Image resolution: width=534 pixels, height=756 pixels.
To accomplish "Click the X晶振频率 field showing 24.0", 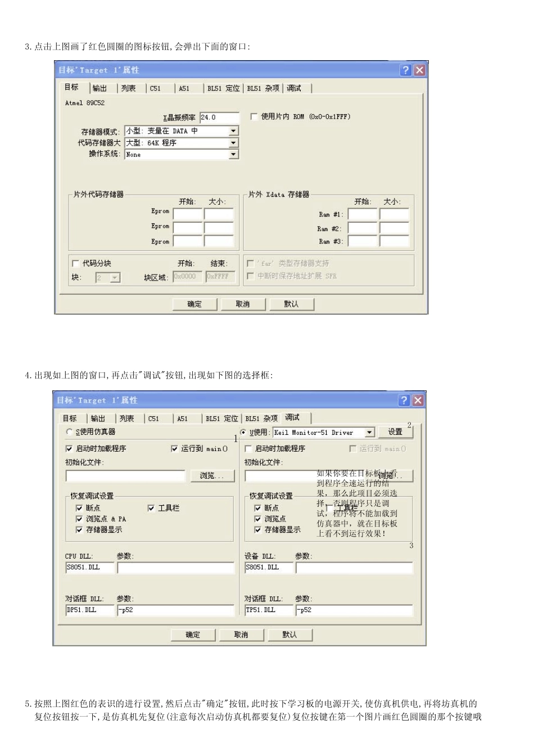I will pos(219,118).
